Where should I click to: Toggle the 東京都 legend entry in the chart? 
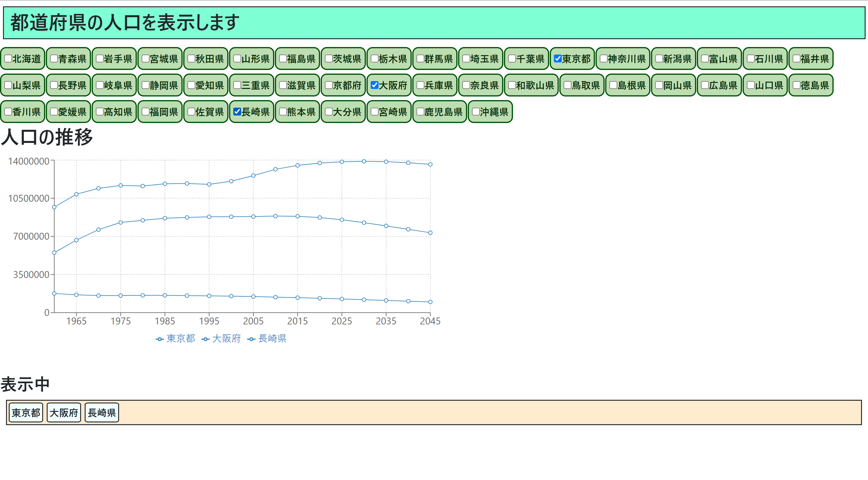[x=175, y=339]
